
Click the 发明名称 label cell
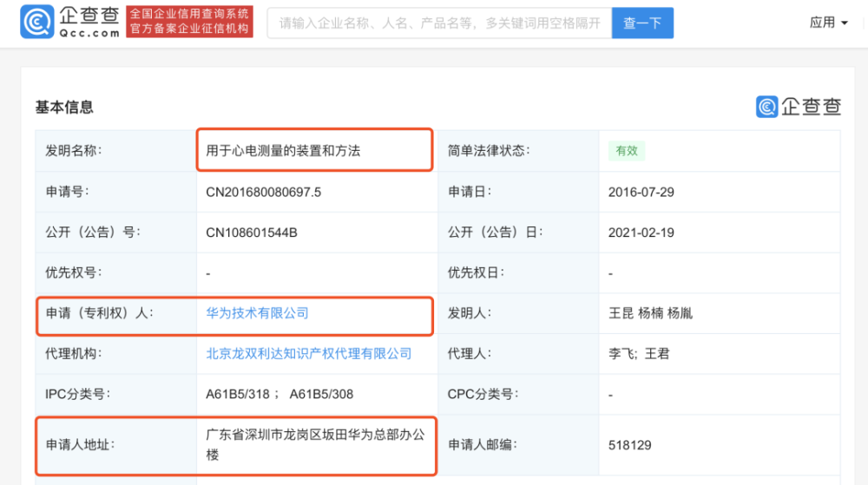116,150
